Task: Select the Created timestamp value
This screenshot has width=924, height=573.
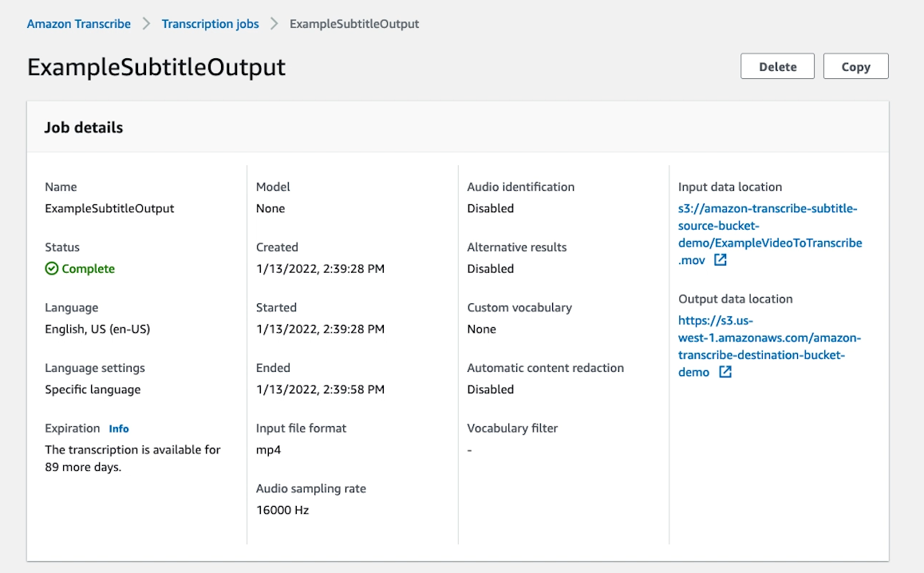Action: [320, 269]
